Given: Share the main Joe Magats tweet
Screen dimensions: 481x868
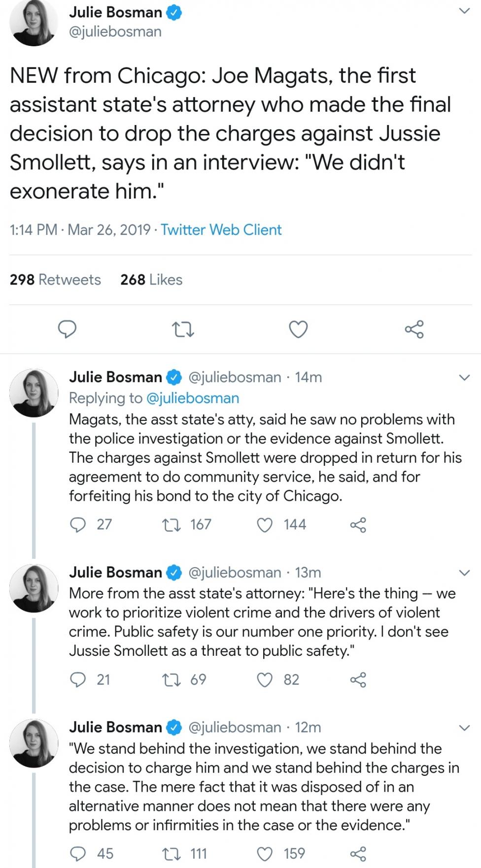Looking at the screenshot, I should (x=414, y=329).
